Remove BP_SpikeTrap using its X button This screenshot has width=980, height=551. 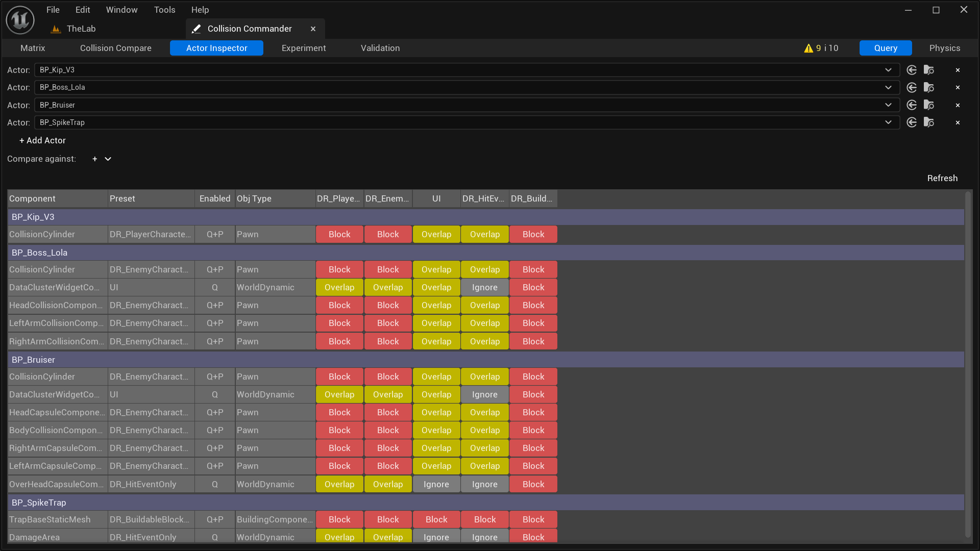tap(958, 122)
